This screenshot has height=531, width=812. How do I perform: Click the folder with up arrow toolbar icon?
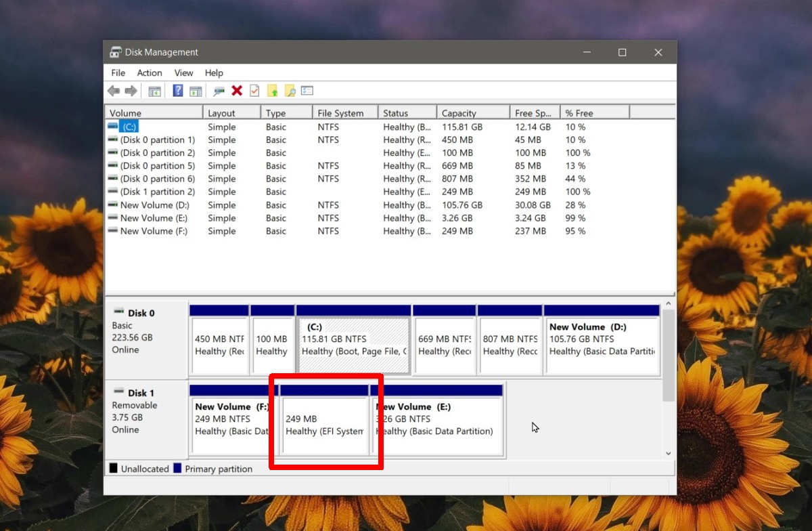coord(273,91)
